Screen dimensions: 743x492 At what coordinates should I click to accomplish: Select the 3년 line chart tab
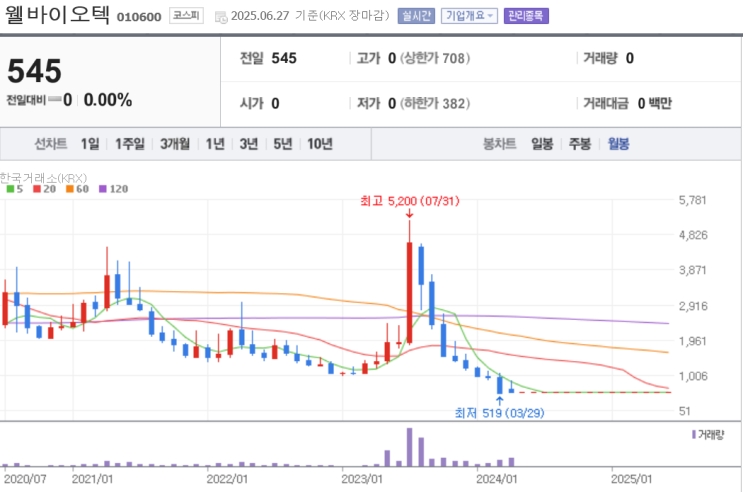tap(249, 144)
